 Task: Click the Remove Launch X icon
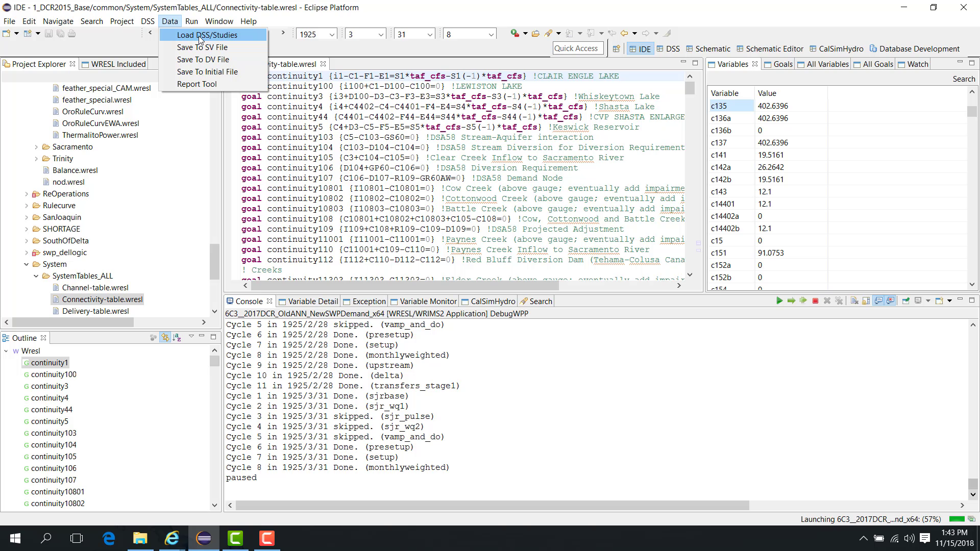tap(827, 301)
